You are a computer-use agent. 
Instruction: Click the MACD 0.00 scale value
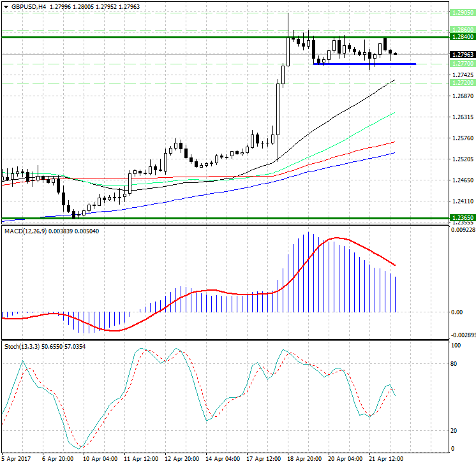click(457, 312)
